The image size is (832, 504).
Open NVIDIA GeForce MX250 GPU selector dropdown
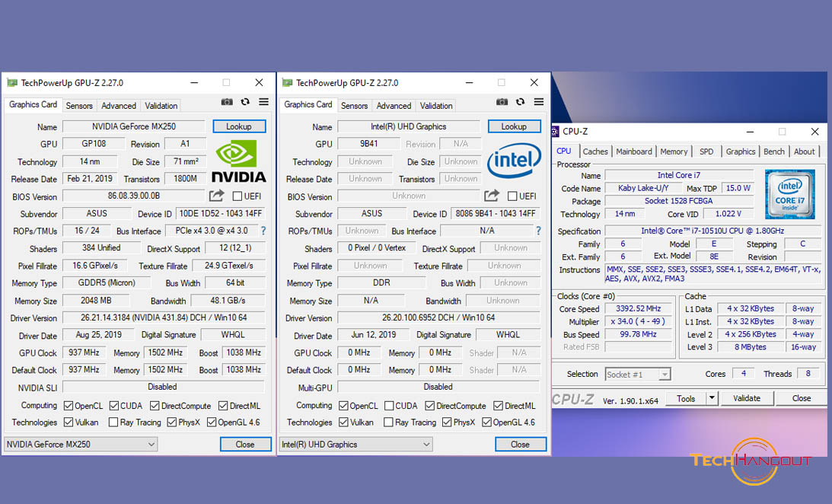(81, 444)
